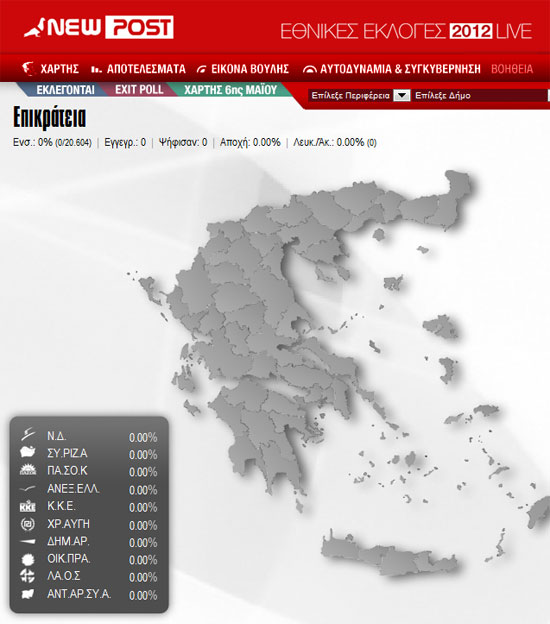Open the Επίλεξε Περιφέρεια dropdown arrow
The height and width of the screenshot is (624, 550).
point(402,96)
